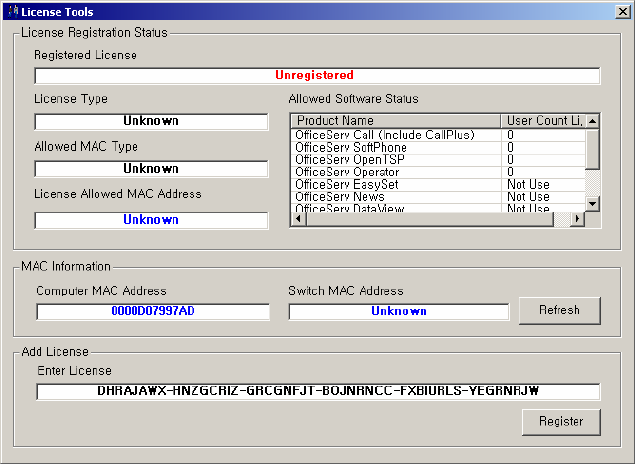635x464 pixels.
Task: Click the User Count column header
Action: pos(543,121)
